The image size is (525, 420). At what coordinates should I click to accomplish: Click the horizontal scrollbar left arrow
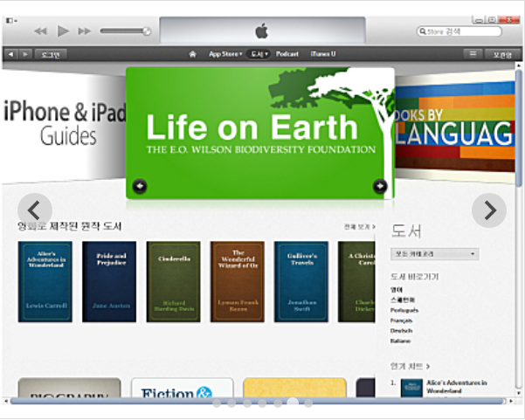coord(6,401)
